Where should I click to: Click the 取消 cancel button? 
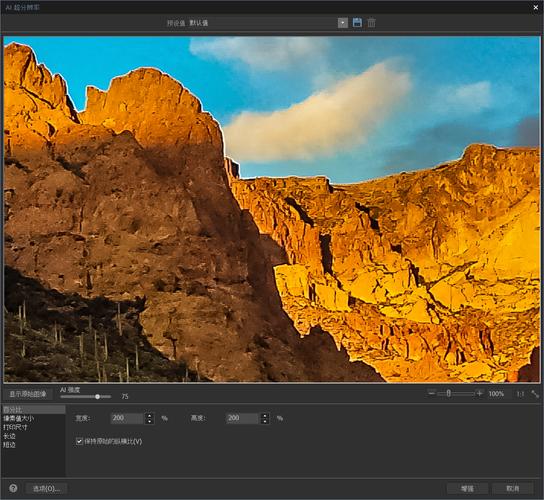(512, 489)
